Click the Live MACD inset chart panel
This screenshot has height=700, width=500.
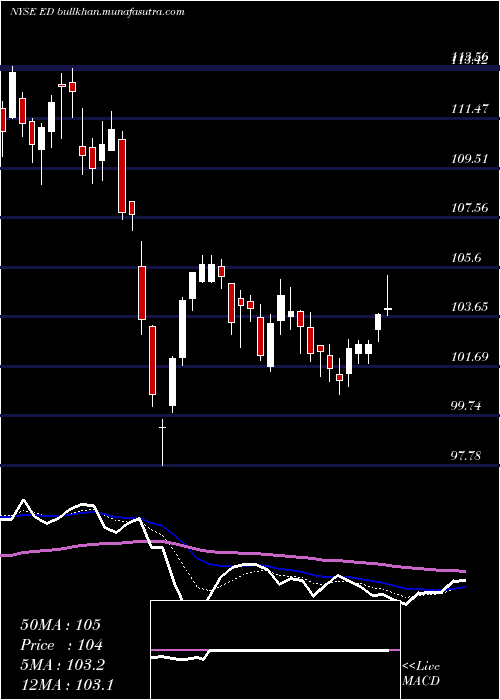275,650
